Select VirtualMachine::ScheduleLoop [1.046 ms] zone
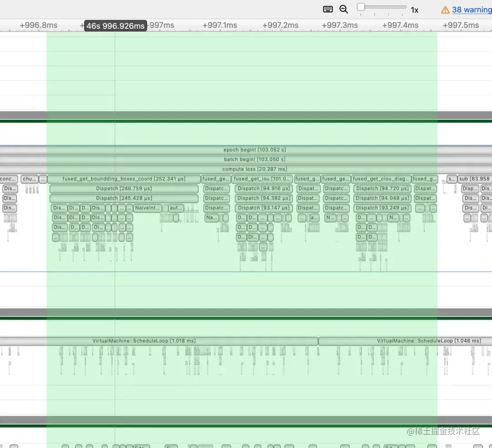 [405, 341]
